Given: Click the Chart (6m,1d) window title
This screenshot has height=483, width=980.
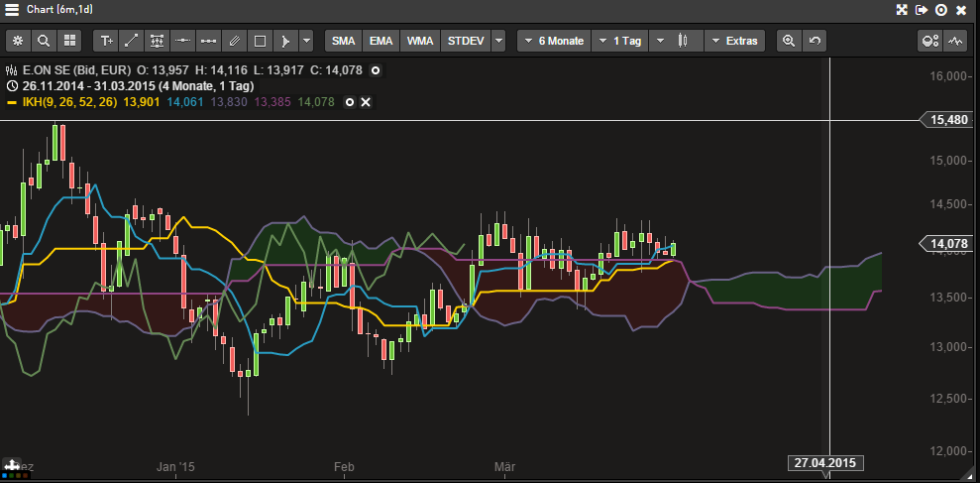Looking at the screenshot, I should point(60,9).
